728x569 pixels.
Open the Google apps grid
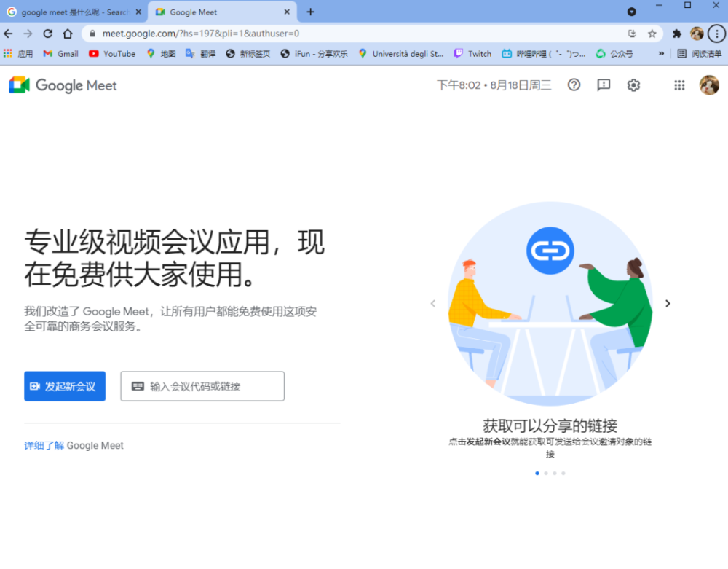click(x=679, y=85)
